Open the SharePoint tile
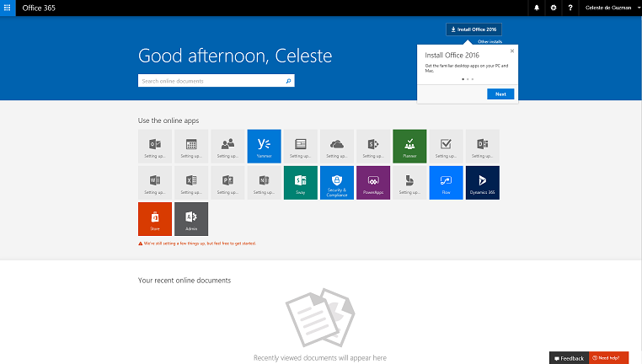Screen dimensions: 642x364 pyautogui.click(x=373, y=146)
